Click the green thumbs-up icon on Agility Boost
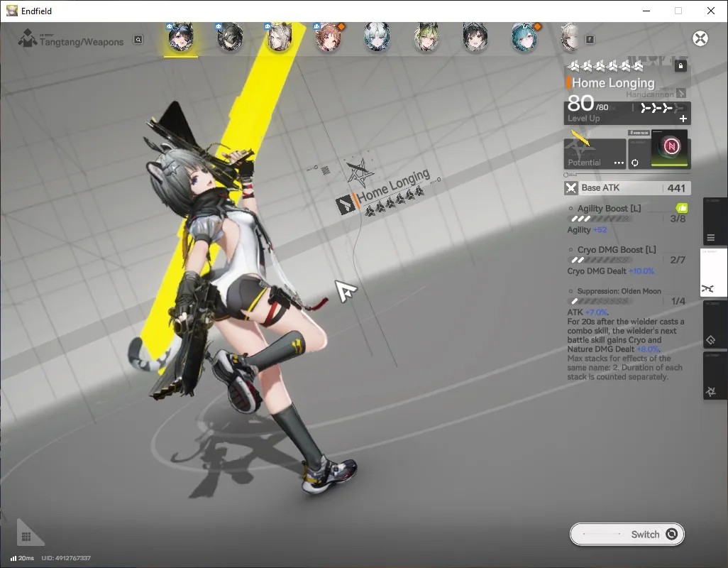The image size is (728, 568). [682, 207]
